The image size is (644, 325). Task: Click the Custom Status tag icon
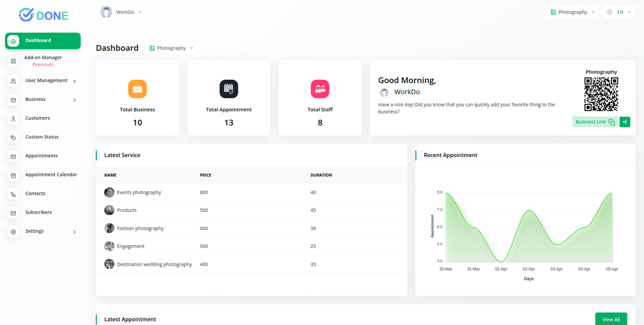pos(13,138)
